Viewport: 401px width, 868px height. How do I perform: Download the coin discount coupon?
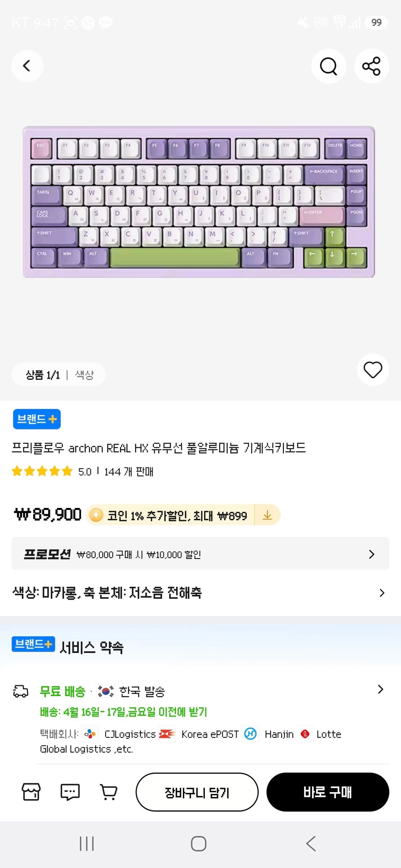[x=267, y=515]
